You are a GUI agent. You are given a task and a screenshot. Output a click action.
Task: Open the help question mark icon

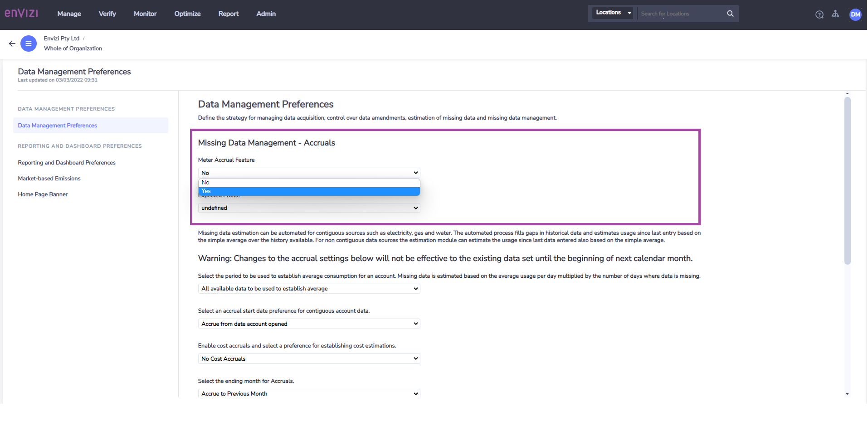pos(819,14)
